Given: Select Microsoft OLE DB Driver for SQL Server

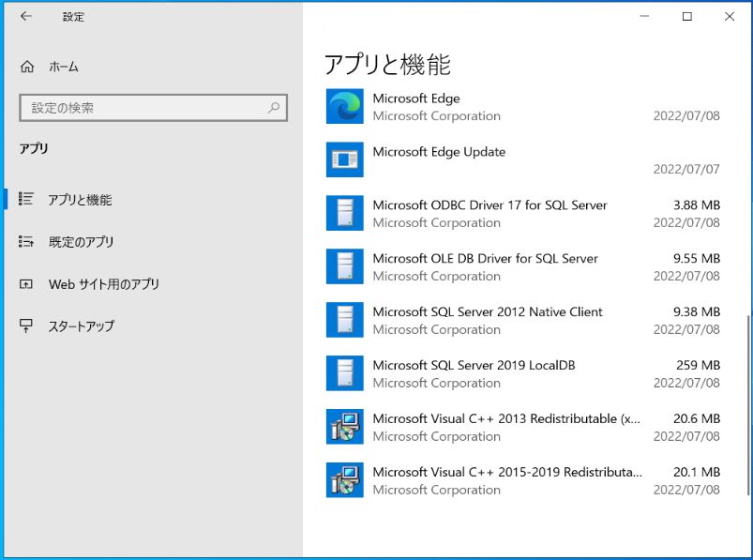Looking at the screenshot, I should coord(485,258).
